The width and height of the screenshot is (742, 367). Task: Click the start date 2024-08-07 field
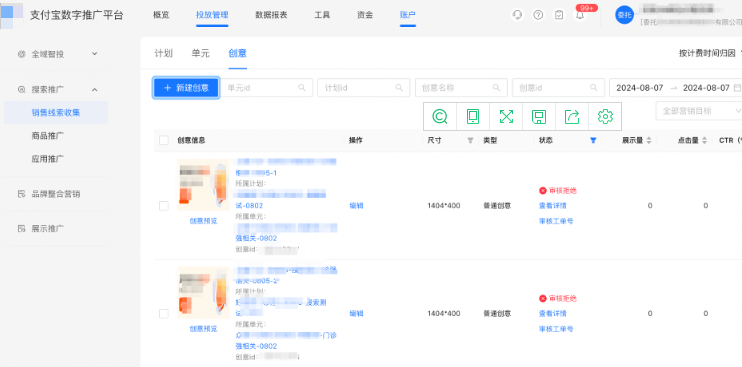[640, 88]
